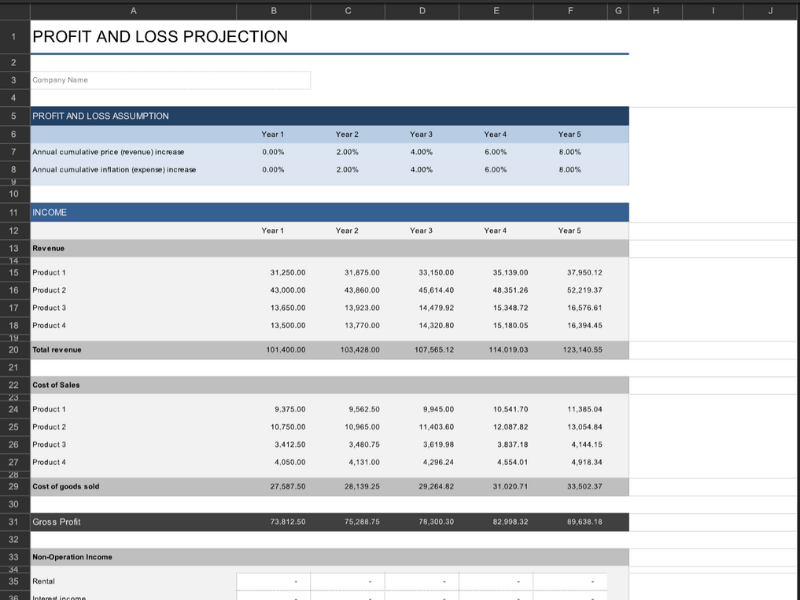Click the Company Name input cell
800x600 pixels.
point(170,80)
